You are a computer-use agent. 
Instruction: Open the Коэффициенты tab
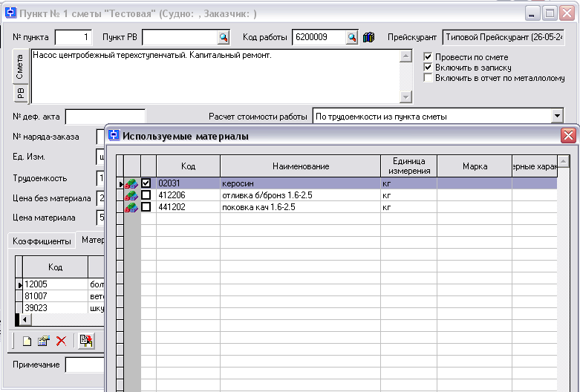42,241
